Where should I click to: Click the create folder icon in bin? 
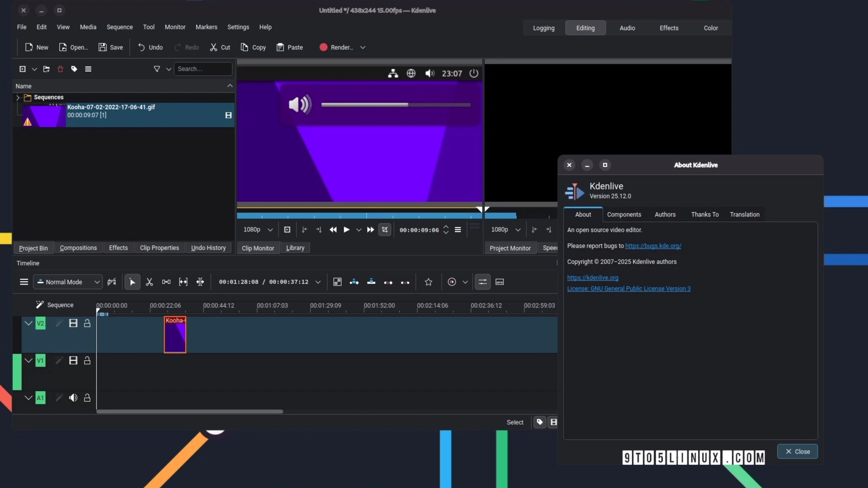click(47, 69)
